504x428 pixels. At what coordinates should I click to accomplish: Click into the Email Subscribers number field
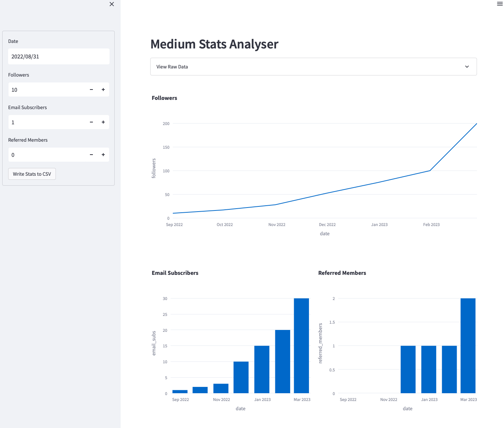pyautogui.click(x=46, y=122)
